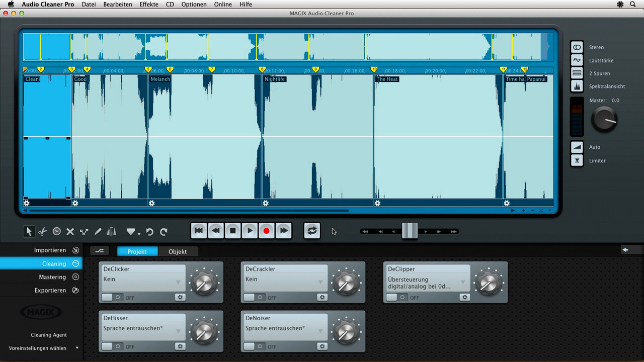
Task: Open the DeClipper settings gear
Action: [465, 297]
